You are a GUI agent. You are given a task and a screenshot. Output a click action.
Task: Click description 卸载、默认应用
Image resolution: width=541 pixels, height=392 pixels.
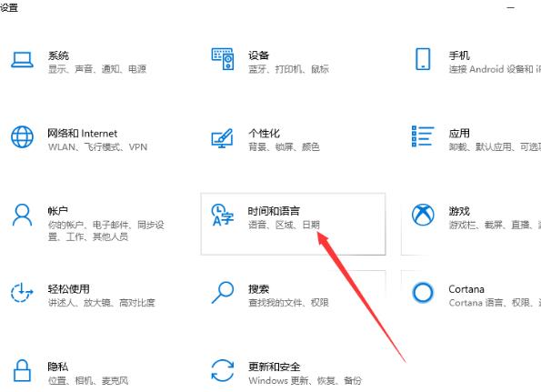495,147
